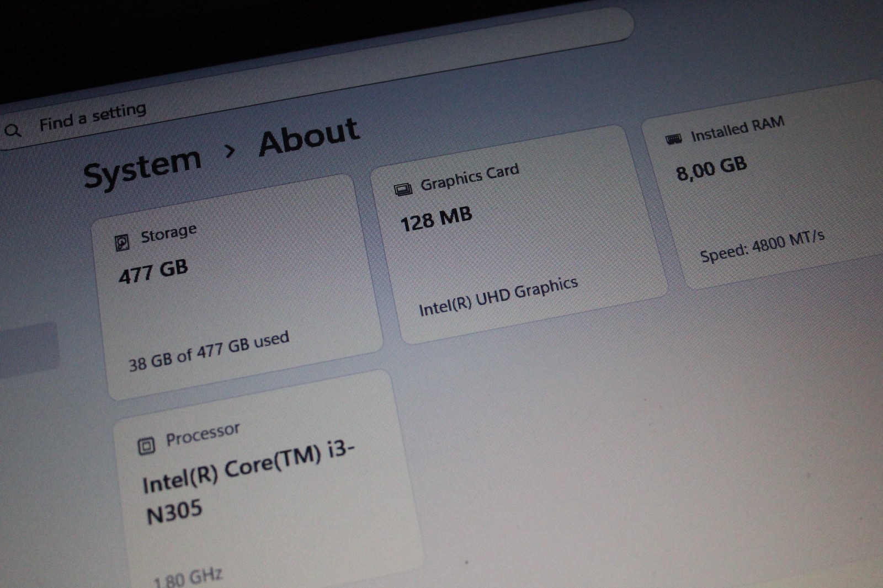Select the 128 MB graphics memory value
The width and height of the screenshot is (883, 588).
(436, 219)
